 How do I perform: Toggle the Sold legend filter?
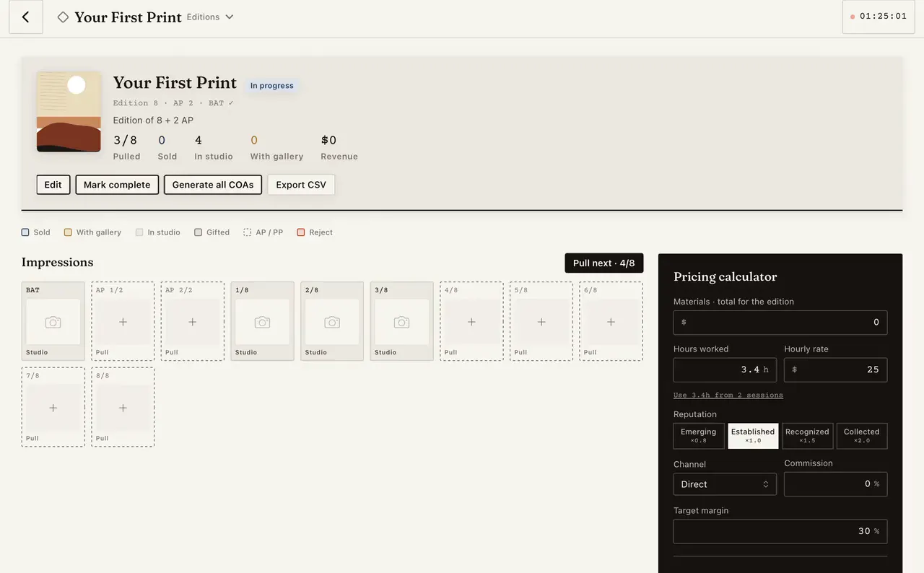pyautogui.click(x=36, y=232)
